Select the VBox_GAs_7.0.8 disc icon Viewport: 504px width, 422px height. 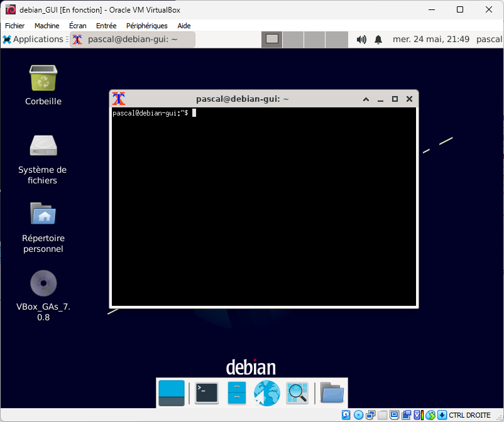click(43, 283)
